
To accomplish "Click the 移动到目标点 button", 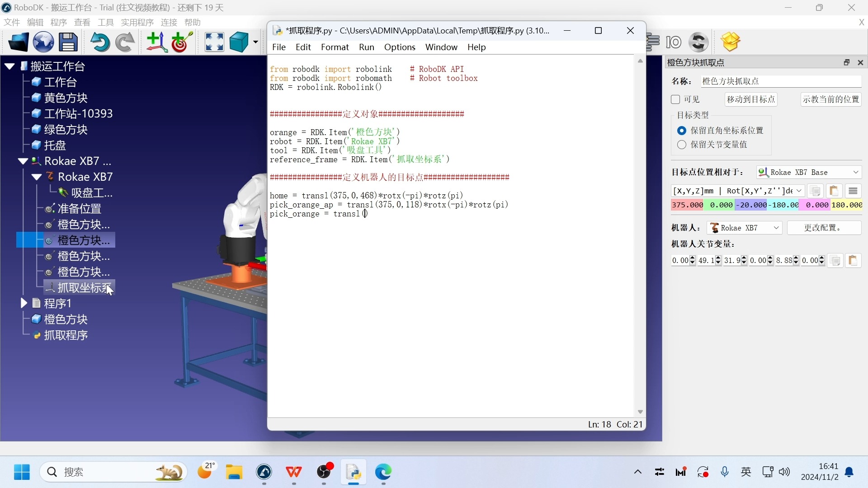I will click(x=751, y=99).
